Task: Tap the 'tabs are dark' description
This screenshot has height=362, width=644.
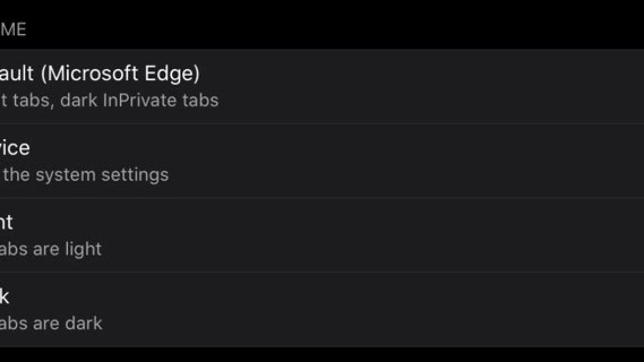Action: [51, 323]
